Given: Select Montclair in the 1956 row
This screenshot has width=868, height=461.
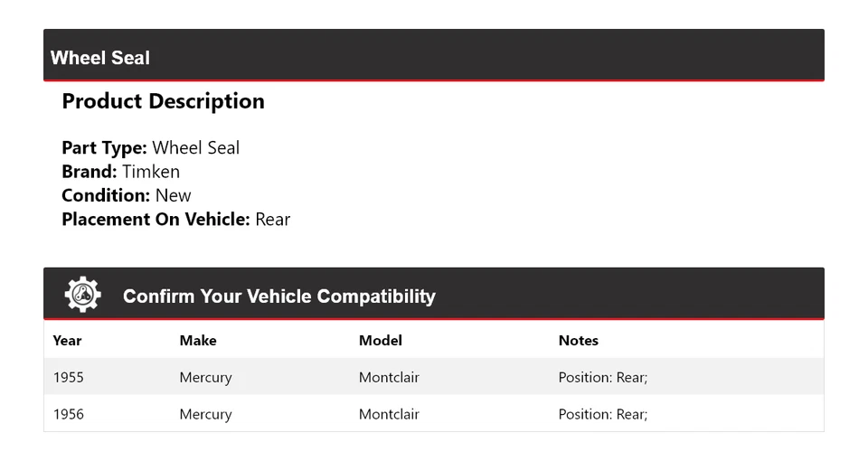Looking at the screenshot, I should pyautogui.click(x=389, y=414).
